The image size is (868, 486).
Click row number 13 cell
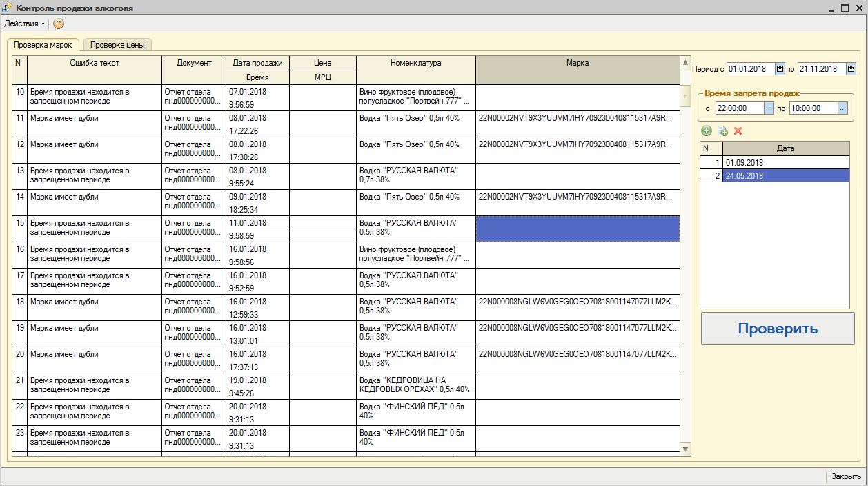[20, 176]
